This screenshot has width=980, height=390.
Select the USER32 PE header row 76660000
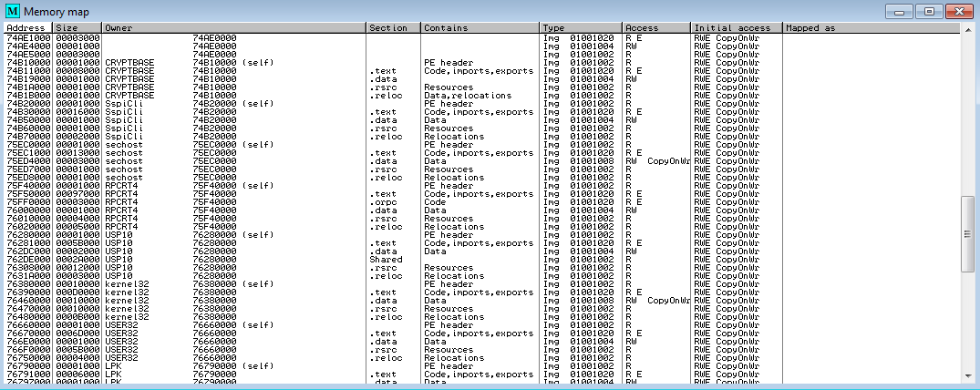click(482, 325)
